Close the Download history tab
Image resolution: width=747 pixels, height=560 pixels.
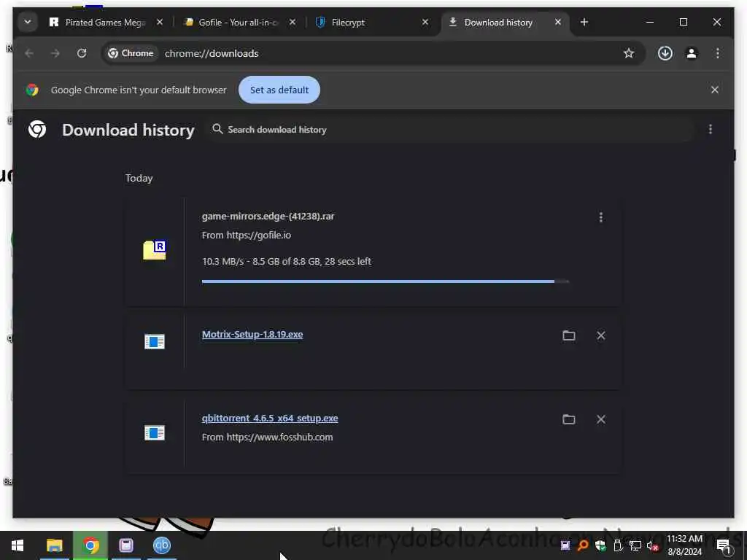click(558, 23)
